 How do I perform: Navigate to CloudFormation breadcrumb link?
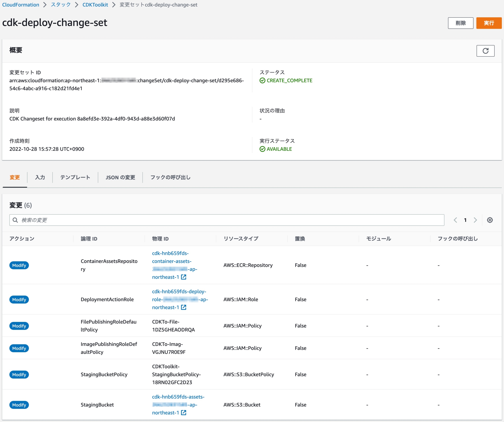[x=21, y=5]
